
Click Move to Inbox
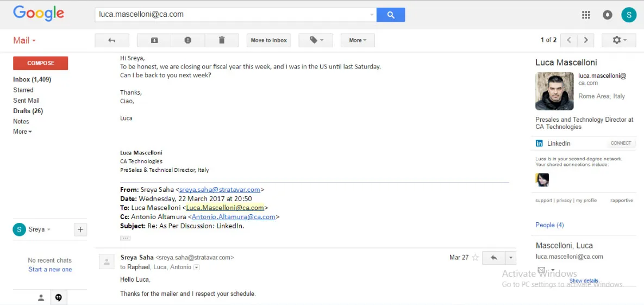pyautogui.click(x=268, y=40)
